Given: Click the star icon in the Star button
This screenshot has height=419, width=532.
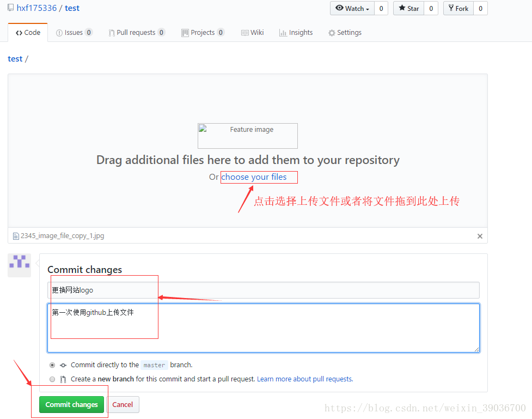Looking at the screenshot, I should (x=402, y=8).
